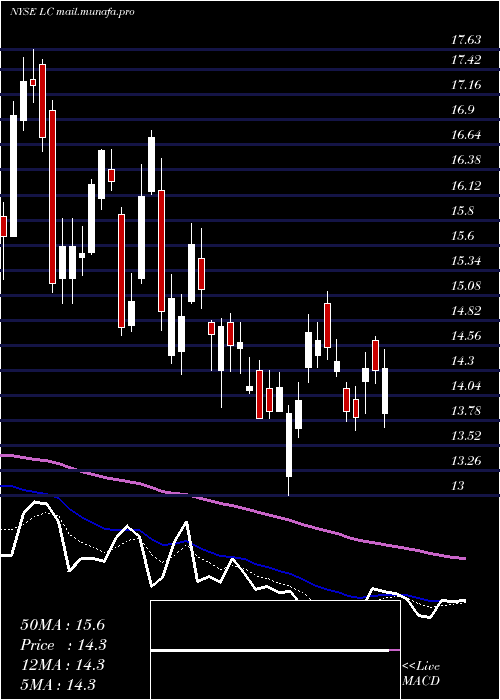
Task: Click the 16.38 price axis label
Action: click(466, 160)
